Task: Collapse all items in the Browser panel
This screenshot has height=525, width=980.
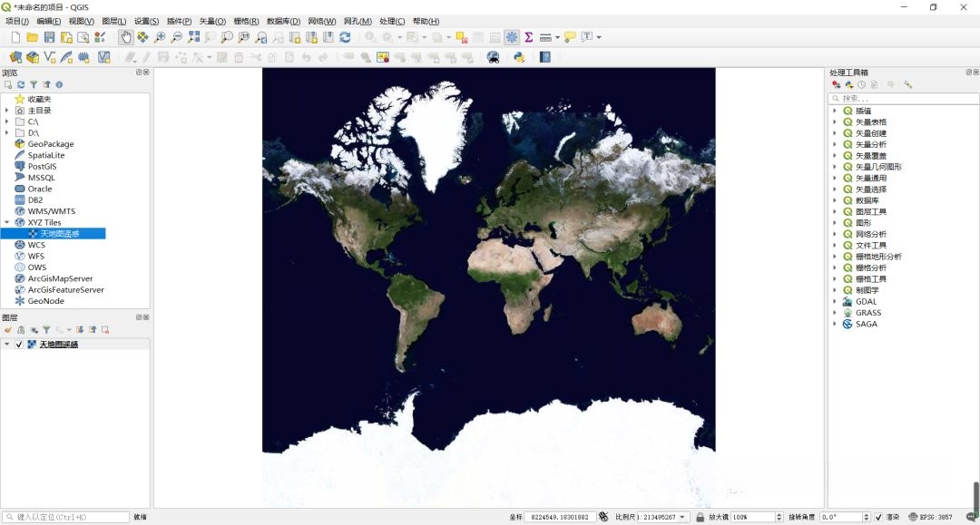Action: (x=46, y=85)
